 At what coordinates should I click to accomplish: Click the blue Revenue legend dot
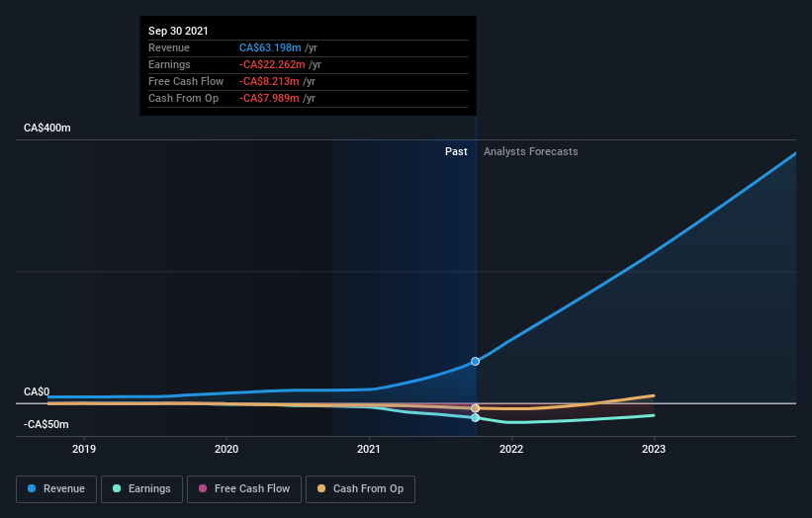[x=32, y=488]
